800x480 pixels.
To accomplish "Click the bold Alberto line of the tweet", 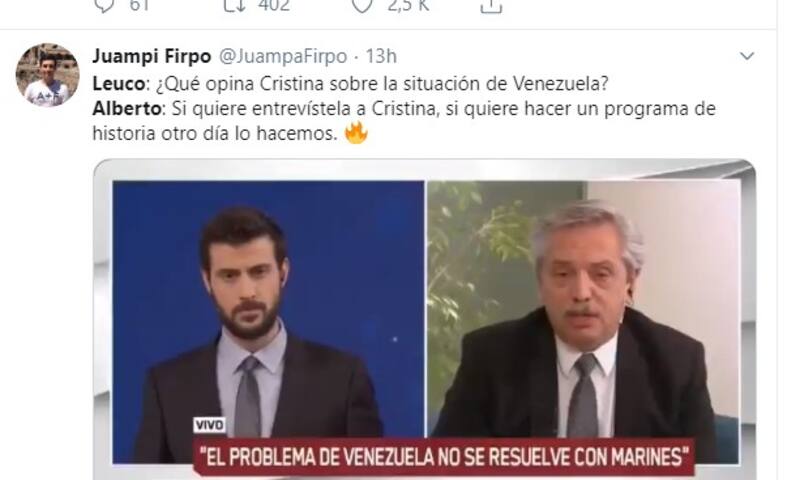I will (404, 121).
